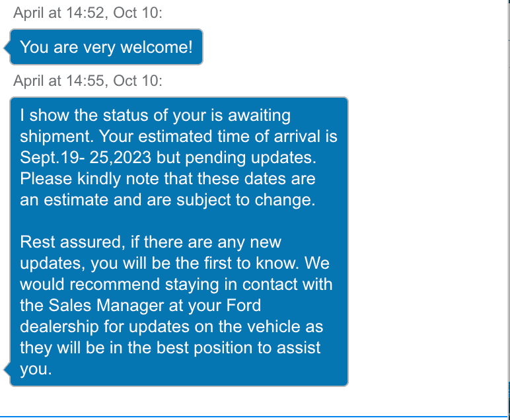Click the pointer tail of the welcome bubble
The image size is (510, 420).
point(7,48)
